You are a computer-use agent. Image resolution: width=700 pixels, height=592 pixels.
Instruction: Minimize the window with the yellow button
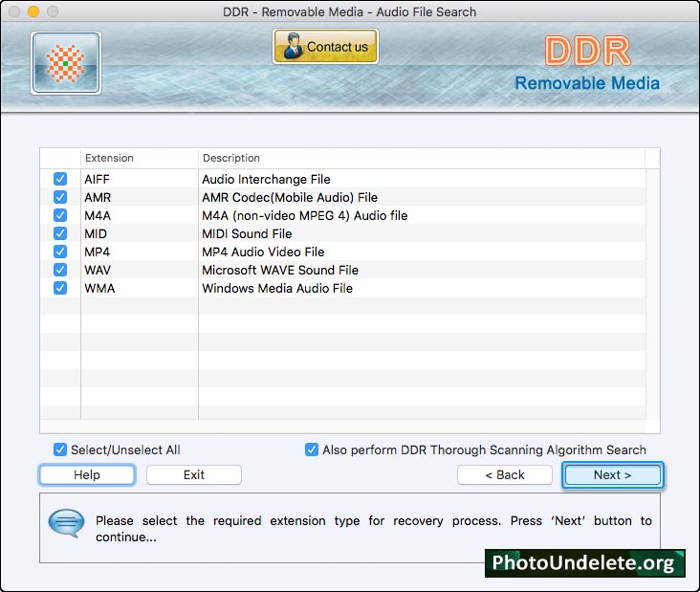pyautogui.click(x=33, y=11)
